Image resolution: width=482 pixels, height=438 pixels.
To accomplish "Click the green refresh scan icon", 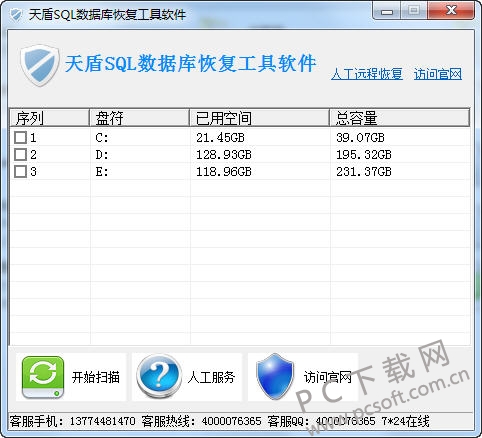I will tap(43, 377).
